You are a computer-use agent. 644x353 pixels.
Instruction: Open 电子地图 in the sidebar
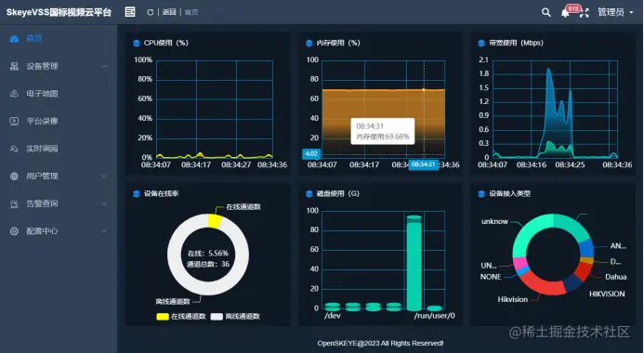[43, 94]
